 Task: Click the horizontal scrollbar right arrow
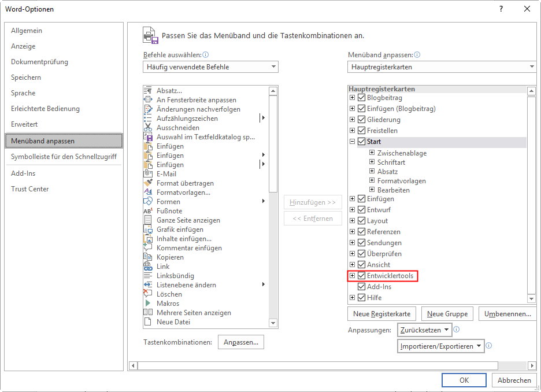pos(532,365)
